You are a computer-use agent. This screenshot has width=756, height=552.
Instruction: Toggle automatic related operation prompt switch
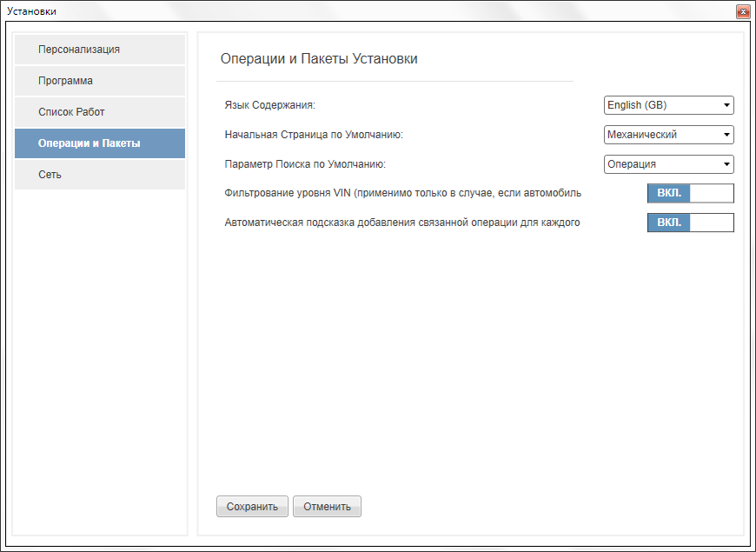pos(691,223)
